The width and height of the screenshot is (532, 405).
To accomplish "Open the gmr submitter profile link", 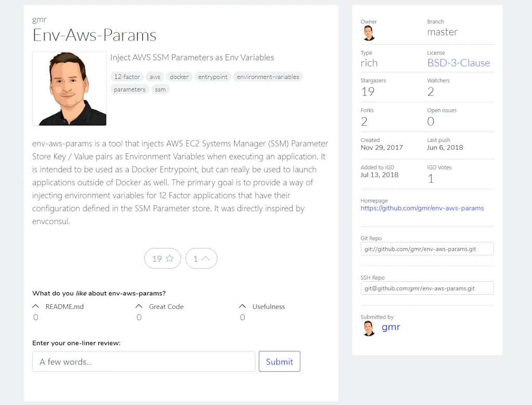I will (391, 327).
